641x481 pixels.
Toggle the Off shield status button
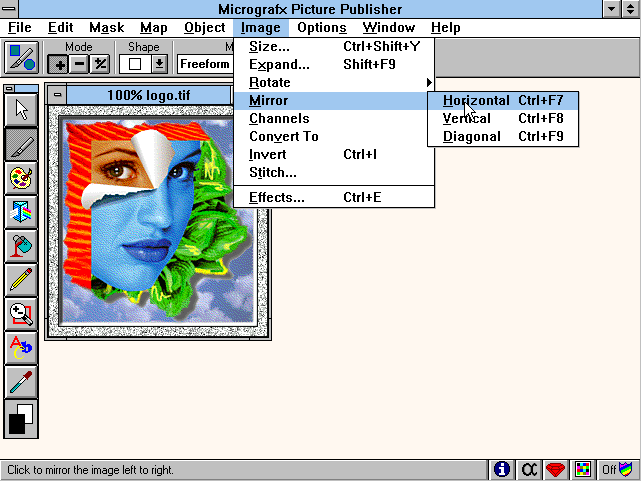coord(618,470)
